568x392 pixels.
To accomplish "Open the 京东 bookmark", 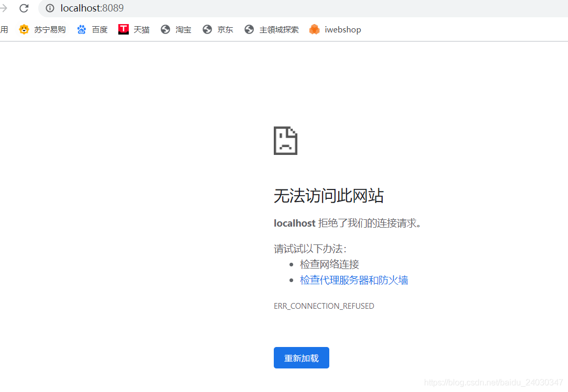I will click(218, 29).
